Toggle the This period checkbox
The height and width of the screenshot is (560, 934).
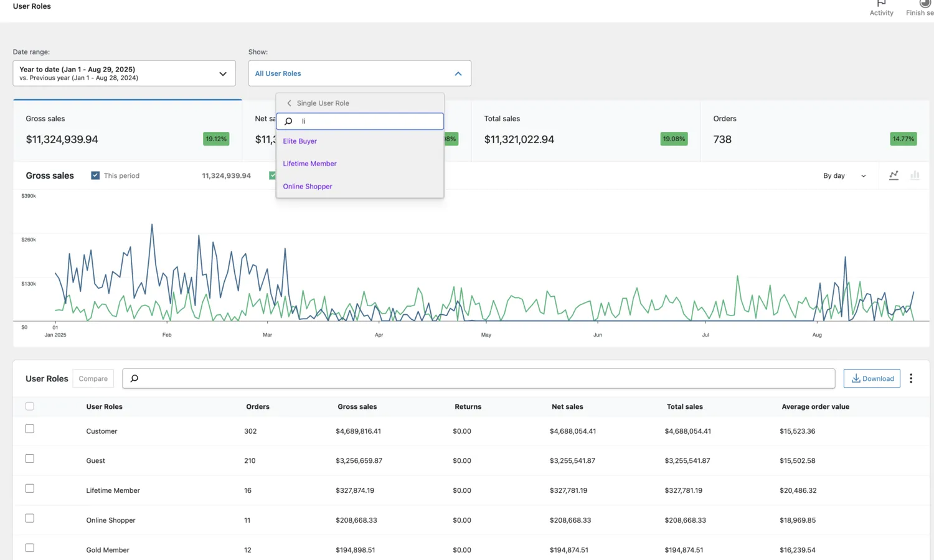coord(95,175)
